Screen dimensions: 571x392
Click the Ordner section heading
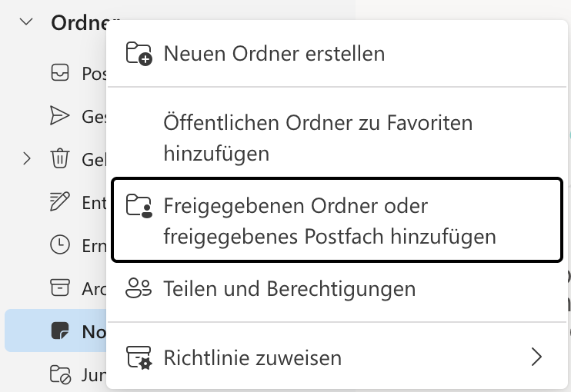tap(78, 22)
